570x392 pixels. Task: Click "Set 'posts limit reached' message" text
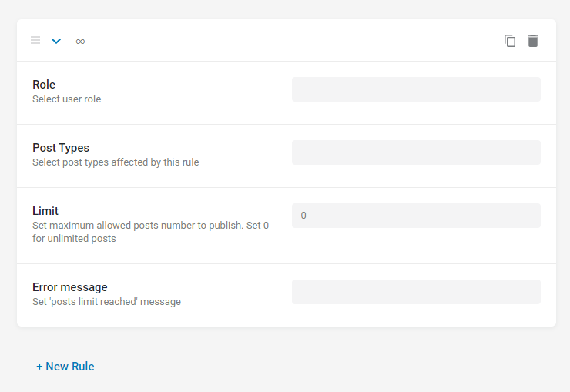pyautogui.click(x=106, y=302)
